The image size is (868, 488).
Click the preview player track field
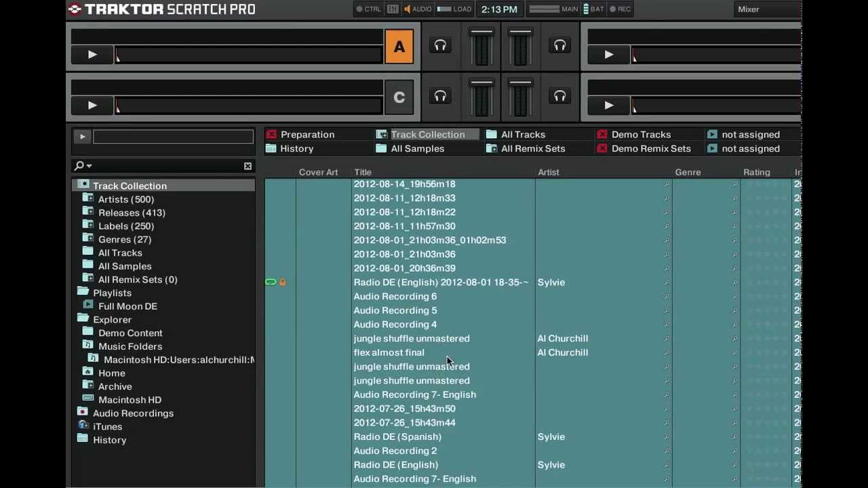(x=173, y=136)
